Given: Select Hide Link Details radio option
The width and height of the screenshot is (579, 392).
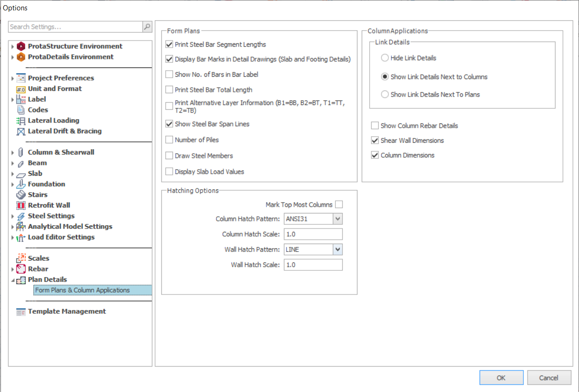Looking at the screenshot, I should (x=385, y=58).
